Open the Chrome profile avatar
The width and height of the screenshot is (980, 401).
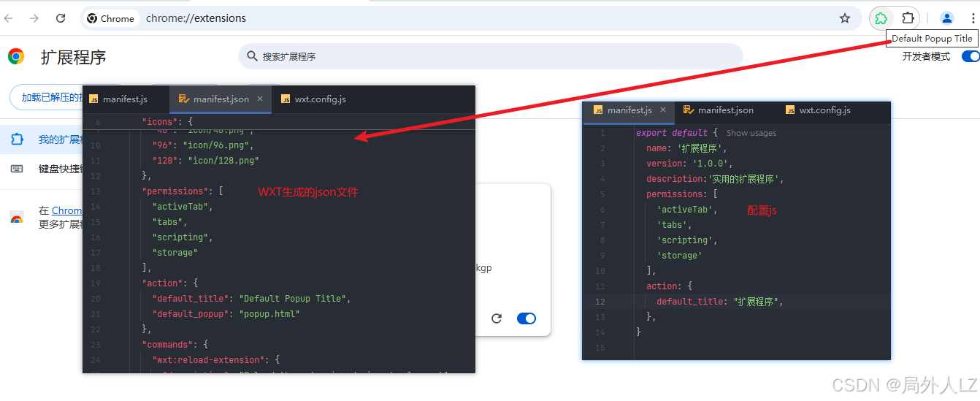[947, 18]
